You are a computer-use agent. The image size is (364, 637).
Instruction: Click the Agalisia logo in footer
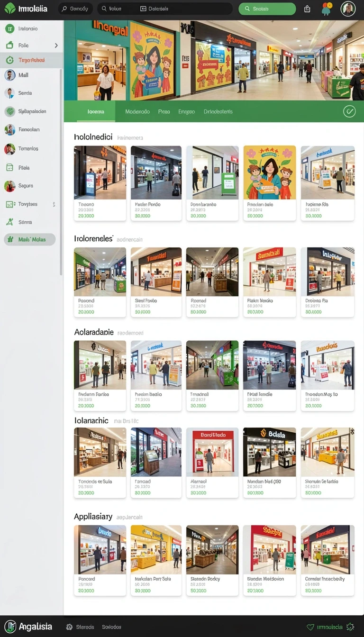click(x=28, y=627)
